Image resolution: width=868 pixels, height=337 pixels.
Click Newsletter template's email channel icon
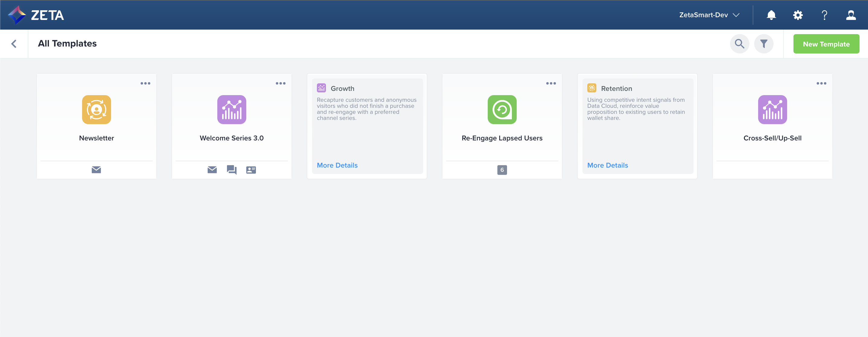click(96, 169)
